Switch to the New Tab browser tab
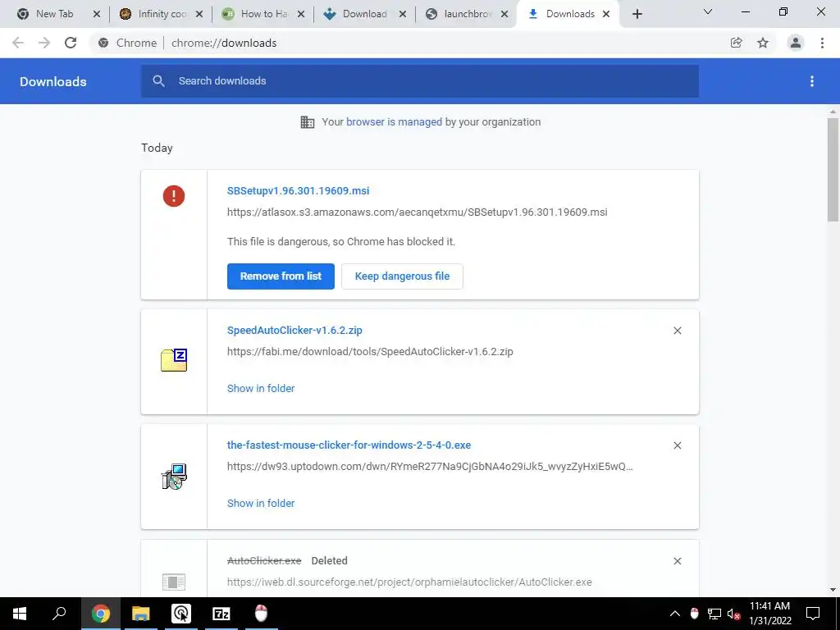The width and height of the screenshot is (840, 630). pyautogui.click(x=53, y=14)
